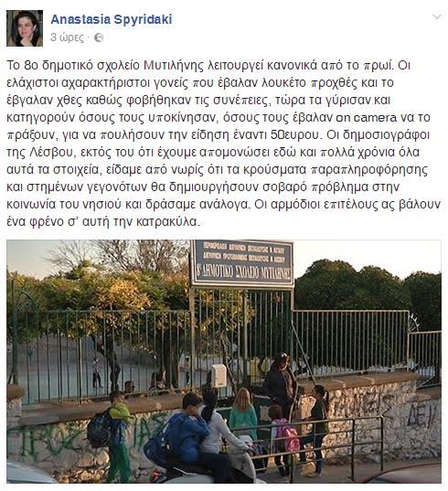Click the text 'Οι δημοσιογράφοι' in the post
The height and width of the screenshot is (491, 448).
pos(378,135)
